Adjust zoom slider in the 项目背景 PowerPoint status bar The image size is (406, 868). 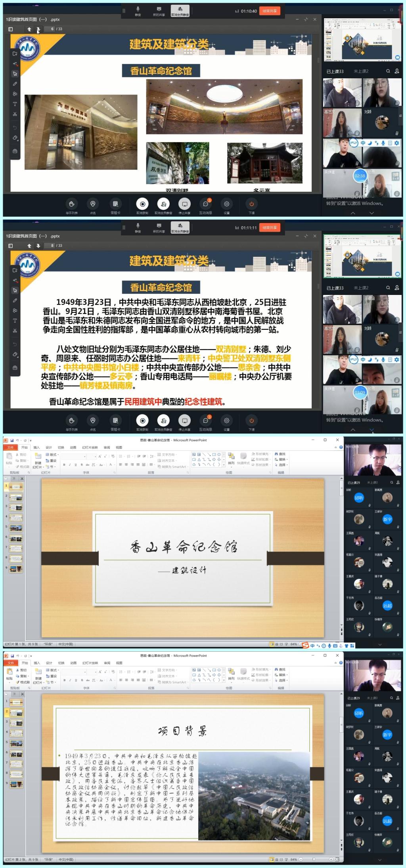pos(314,859)
